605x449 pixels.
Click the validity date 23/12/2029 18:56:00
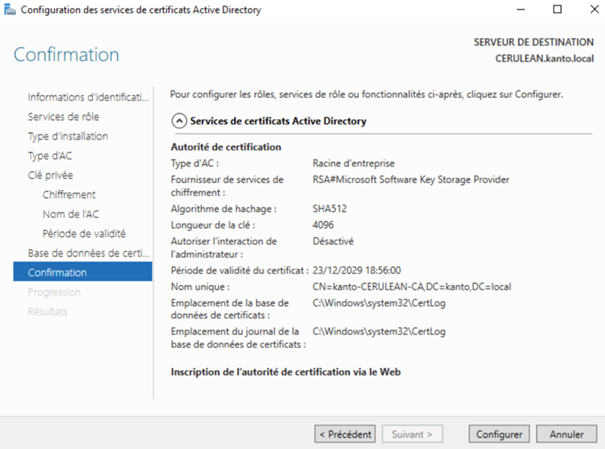tap(357, 270)
